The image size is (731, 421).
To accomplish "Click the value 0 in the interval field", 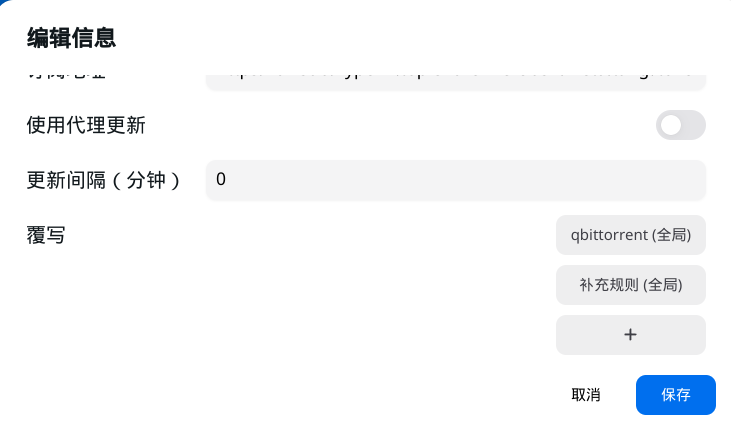I will click(221, 180).
